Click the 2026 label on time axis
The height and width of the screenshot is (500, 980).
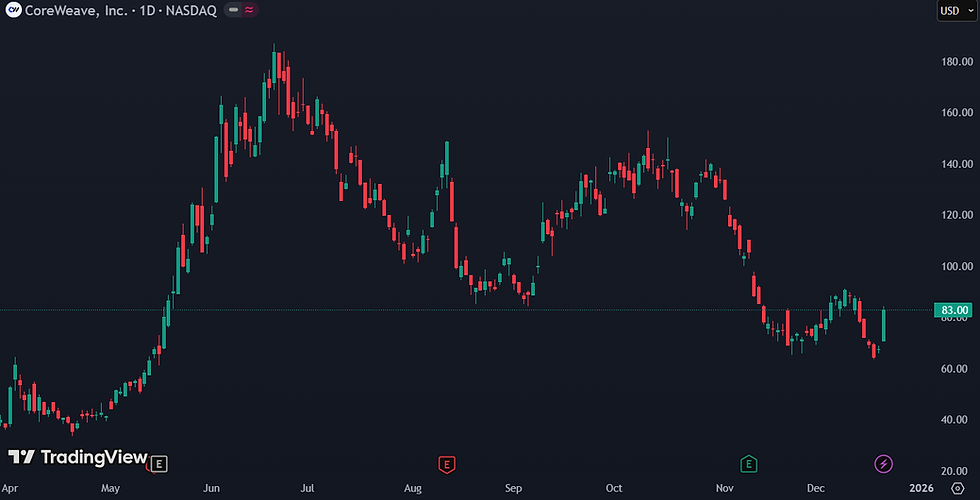tap(921, 488)
